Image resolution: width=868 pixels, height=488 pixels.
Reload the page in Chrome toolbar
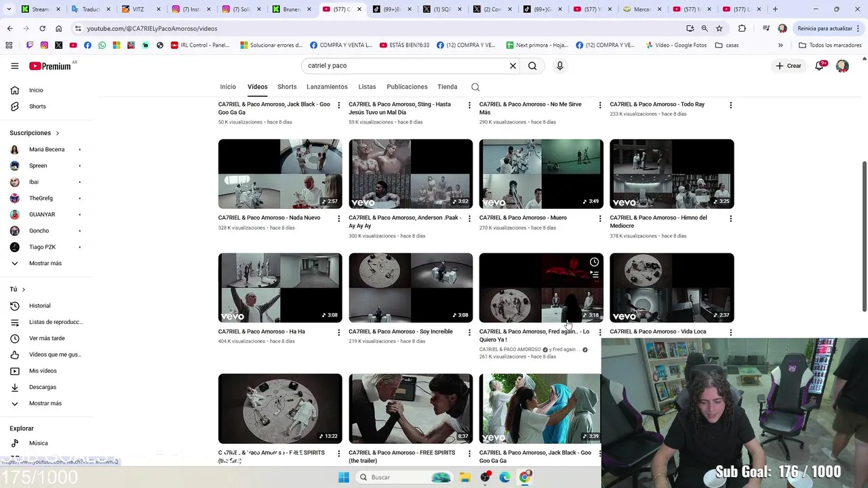pos(42,28)
